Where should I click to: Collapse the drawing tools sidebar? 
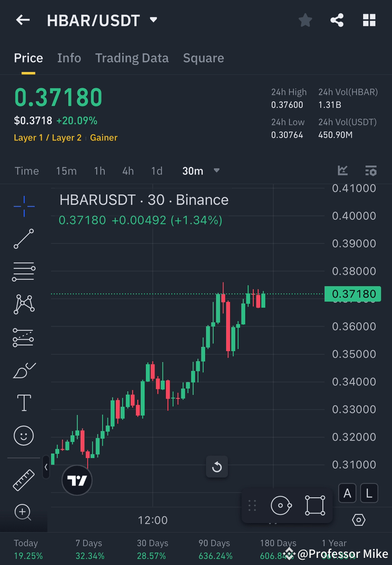tap(46, 468)
